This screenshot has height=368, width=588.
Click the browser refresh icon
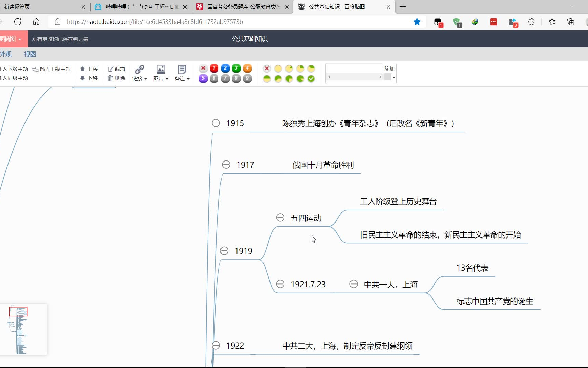18,22
